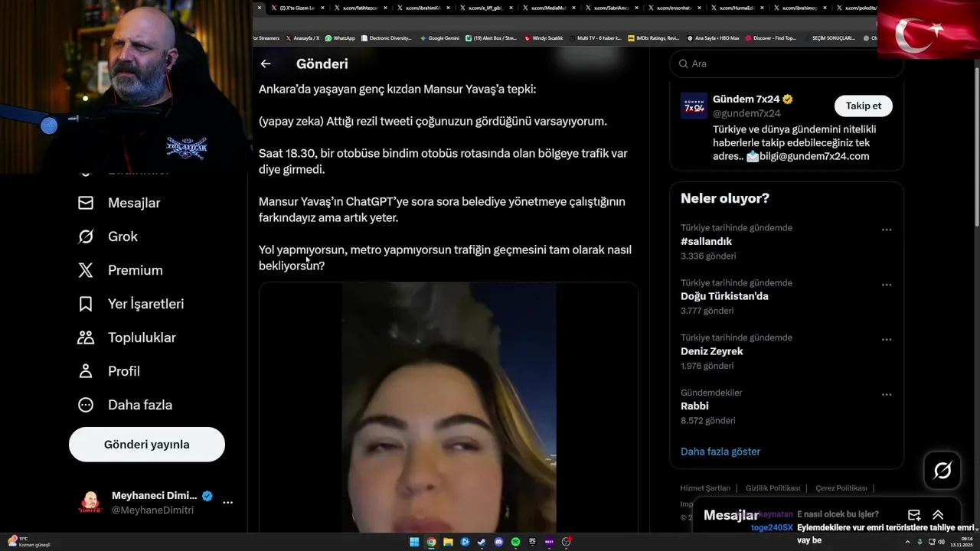980x551 pixels.
Task: Open Electronic Diversity bookmark
Action: tap(386, 38)
